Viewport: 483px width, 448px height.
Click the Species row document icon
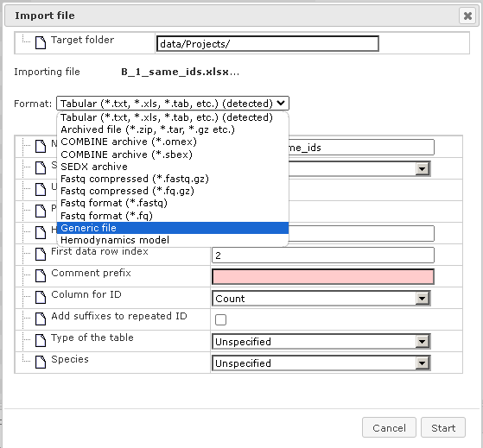pyautogui.click(x=41, y=362)
